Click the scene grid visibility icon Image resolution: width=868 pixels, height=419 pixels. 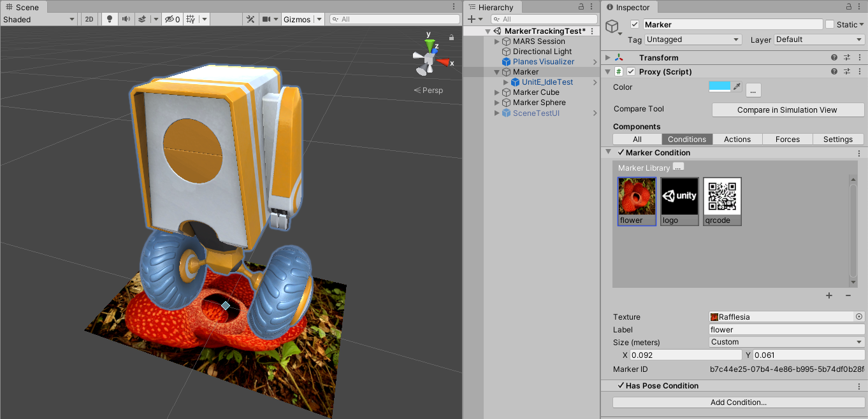point(191,19)
